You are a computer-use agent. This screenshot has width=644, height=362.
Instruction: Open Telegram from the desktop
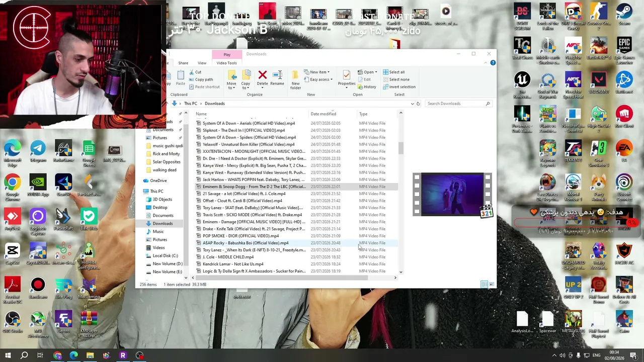point(38,152)
